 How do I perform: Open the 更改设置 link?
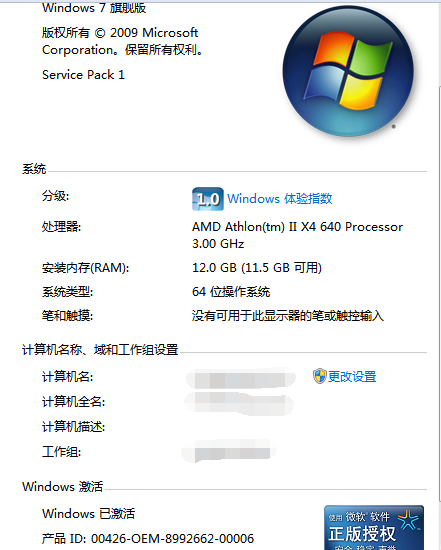coord(352,377)
